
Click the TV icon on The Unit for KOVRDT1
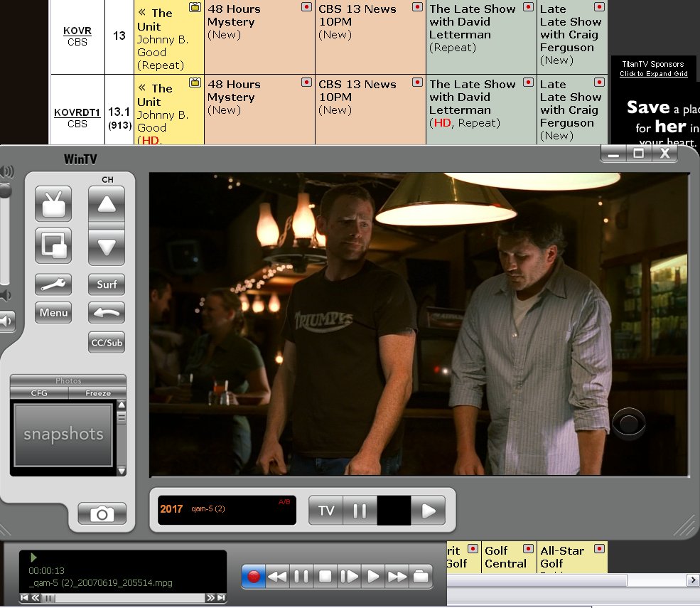point(195,82)
